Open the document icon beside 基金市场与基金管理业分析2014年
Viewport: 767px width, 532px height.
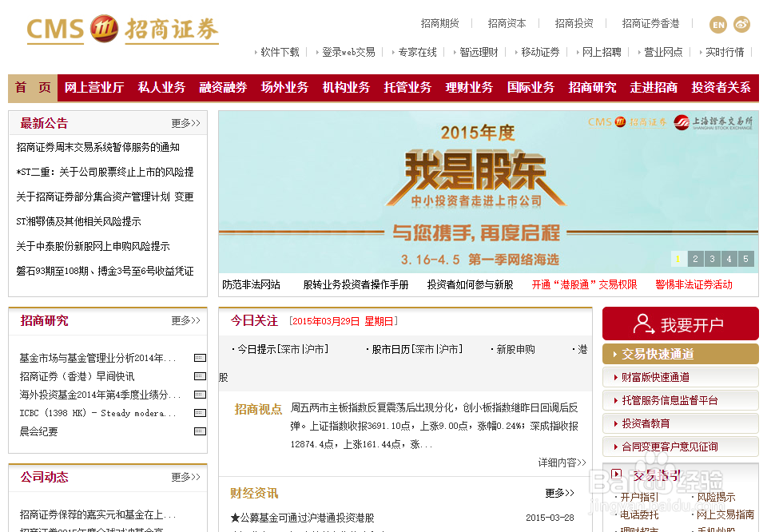(200, 358)
